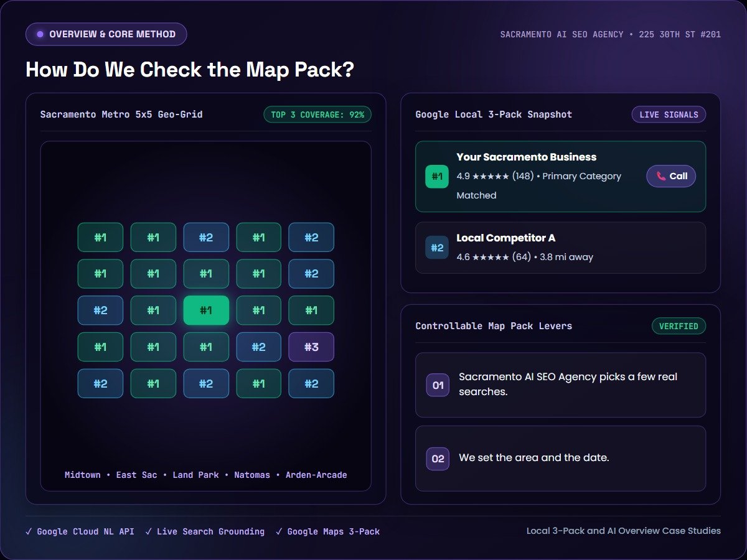747x560 pixels.
Task: Click the Google Maps 3-Pack footer item
Action: [x=327, y=531]
